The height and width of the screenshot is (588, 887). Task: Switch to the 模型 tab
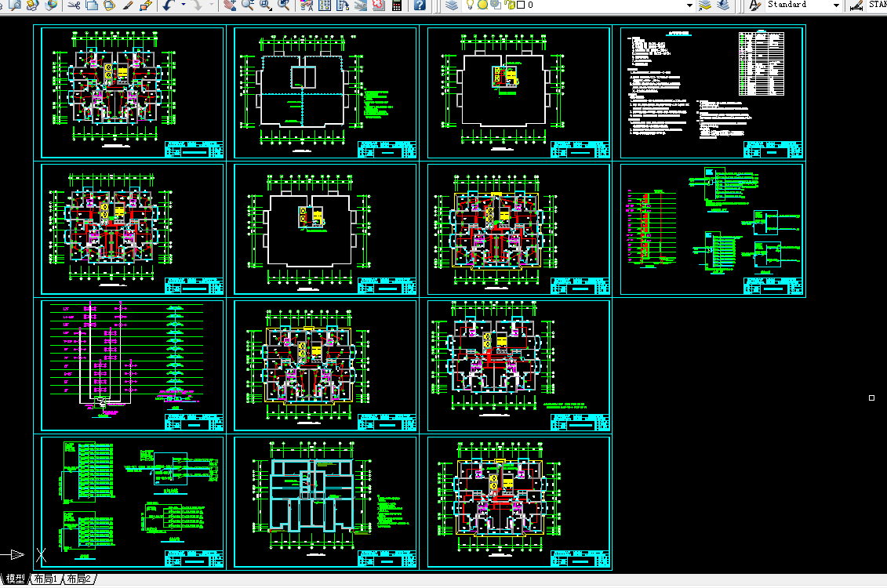15,579
